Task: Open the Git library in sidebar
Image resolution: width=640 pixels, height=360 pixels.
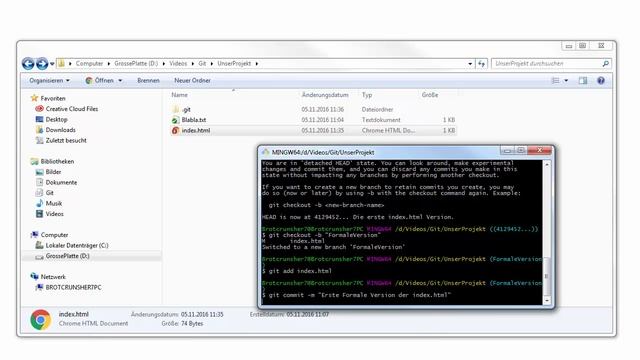Action: click(x=49, y=193)
